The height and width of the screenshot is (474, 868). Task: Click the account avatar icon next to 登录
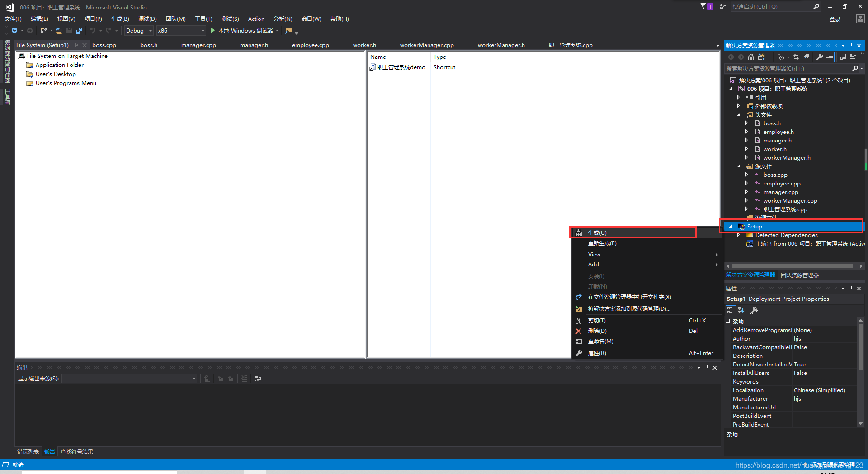coord(860,19)
